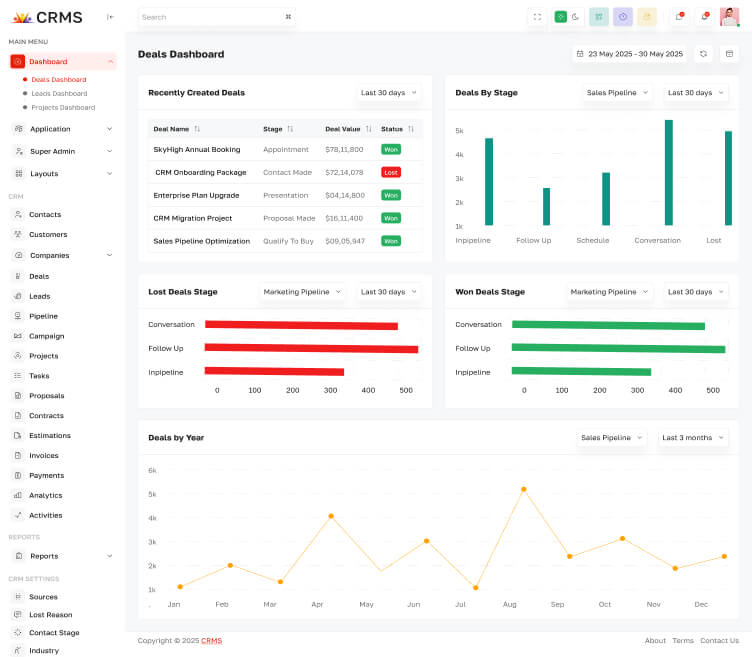Click the Contracts sidebar icon
This screenshot has width=752, height=657.
coord(18,416)
